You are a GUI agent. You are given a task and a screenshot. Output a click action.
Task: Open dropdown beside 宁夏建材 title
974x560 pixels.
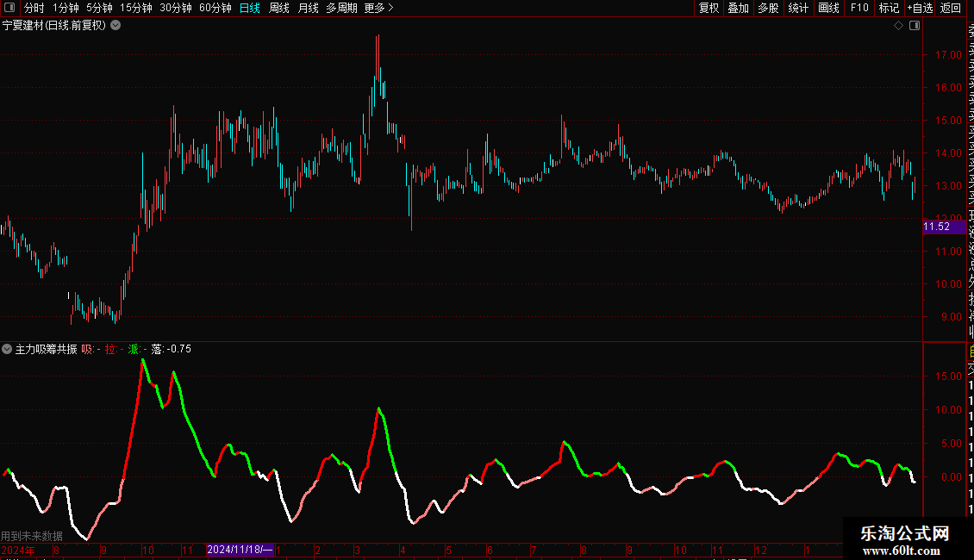point(116,26)
